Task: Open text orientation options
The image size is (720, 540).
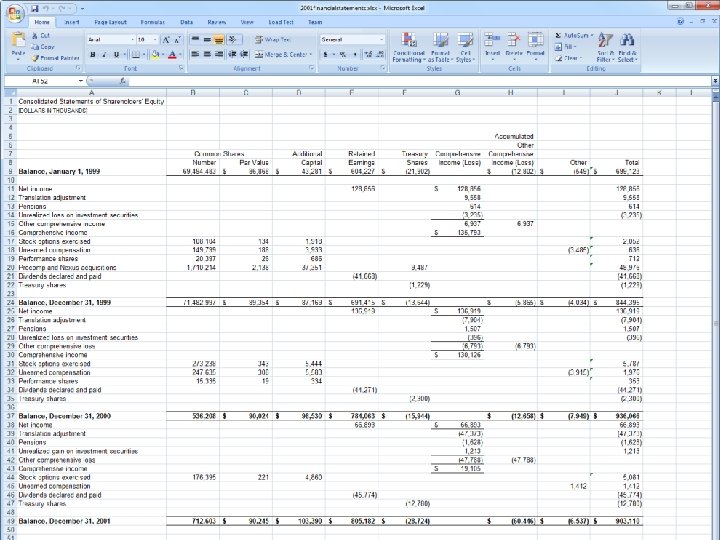Action: pos(233,40)
